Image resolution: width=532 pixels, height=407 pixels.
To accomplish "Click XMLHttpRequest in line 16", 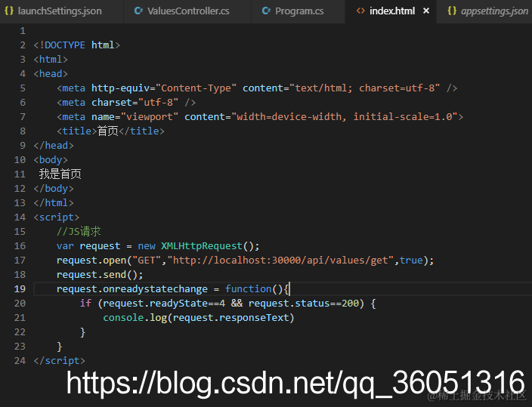I will 202,246.
